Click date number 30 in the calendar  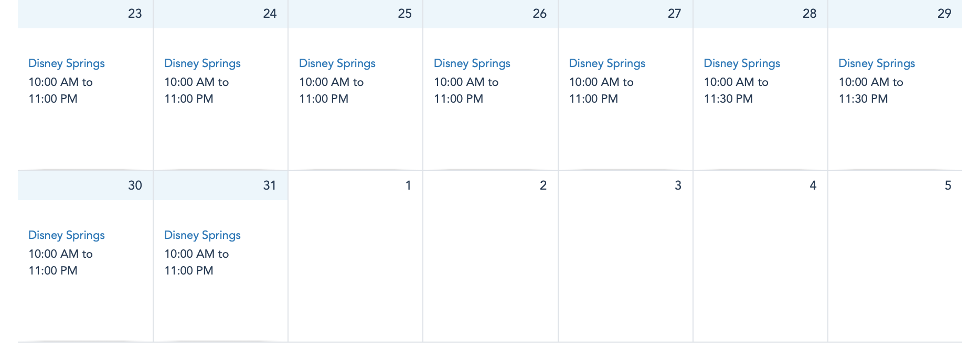point(135,185)
